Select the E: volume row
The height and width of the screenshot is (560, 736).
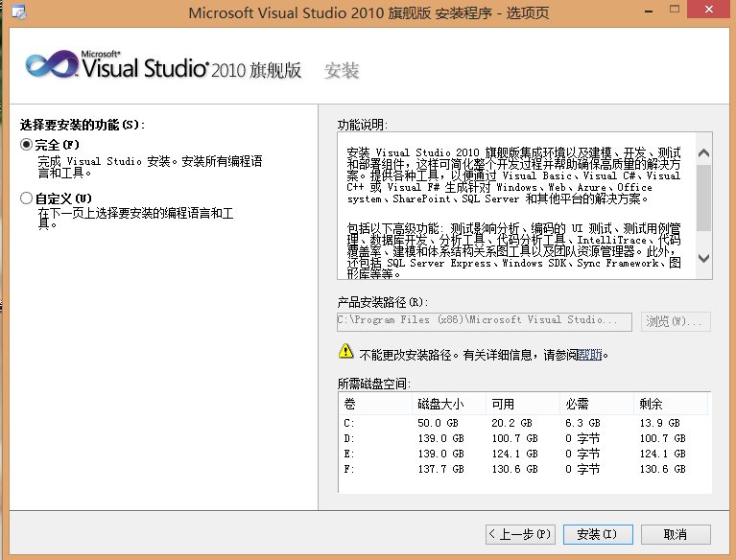coord(524,454)
